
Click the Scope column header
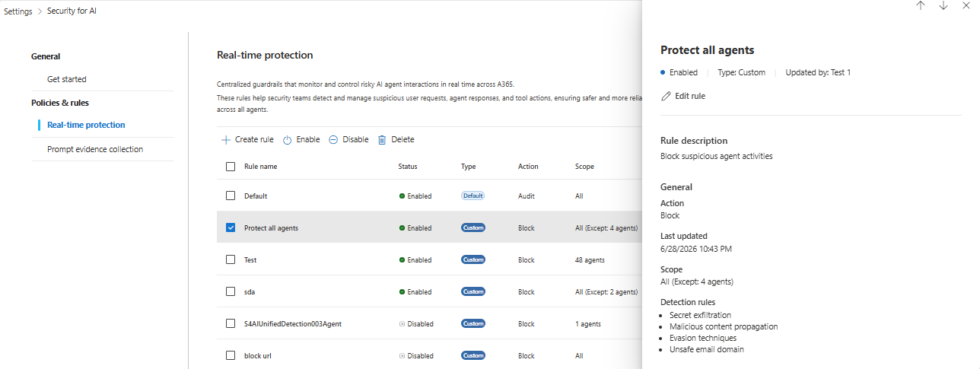coord(584,167)
